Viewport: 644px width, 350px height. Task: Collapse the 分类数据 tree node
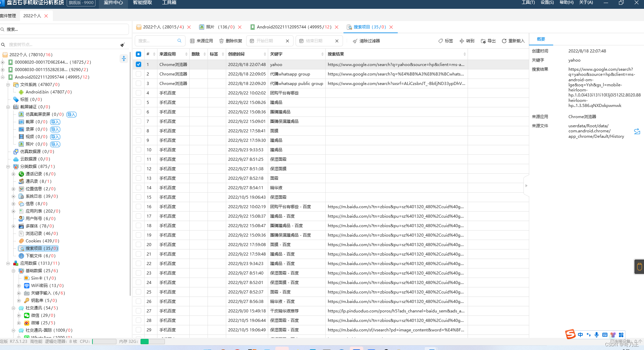(8, 167)
